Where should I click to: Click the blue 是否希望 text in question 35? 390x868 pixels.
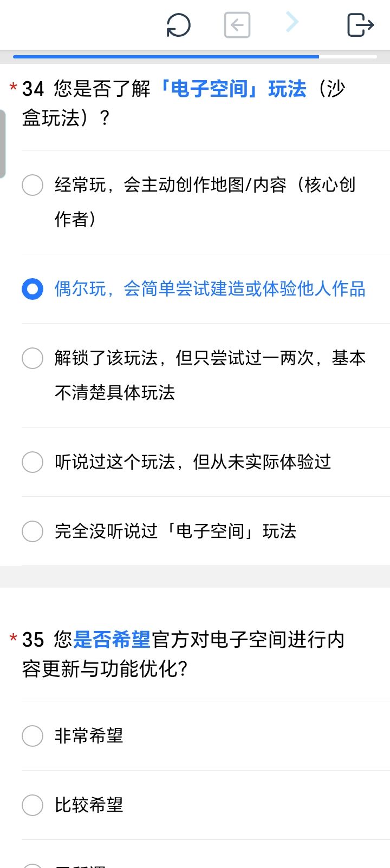(112, 640)
